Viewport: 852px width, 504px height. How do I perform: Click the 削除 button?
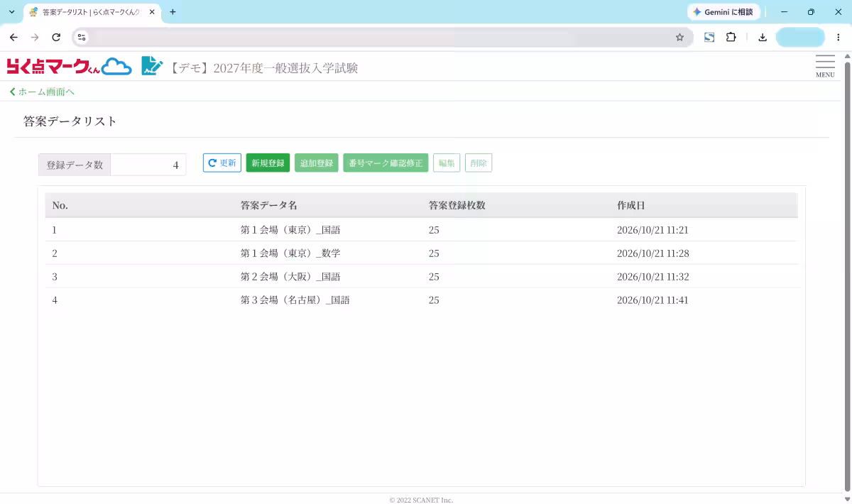pyautogui.click(x=479, y=163)
